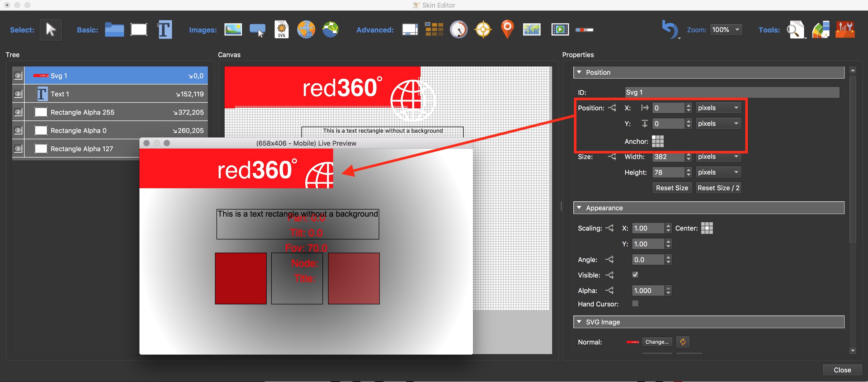This screenshot has height=382, width=868.
Task: Click the Alpha value field
Action: (x=648, y=290)
